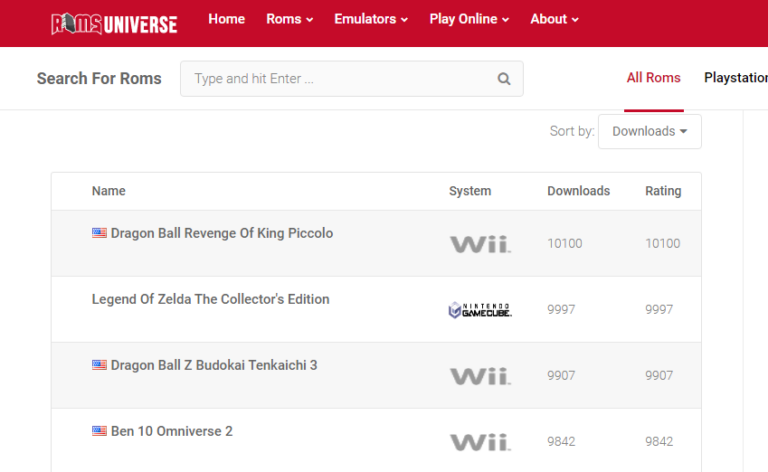This screenshot has height=472, width=768.
Task: Open Legend Of Zelda The Collector's Edition
Action: (210, 299)
